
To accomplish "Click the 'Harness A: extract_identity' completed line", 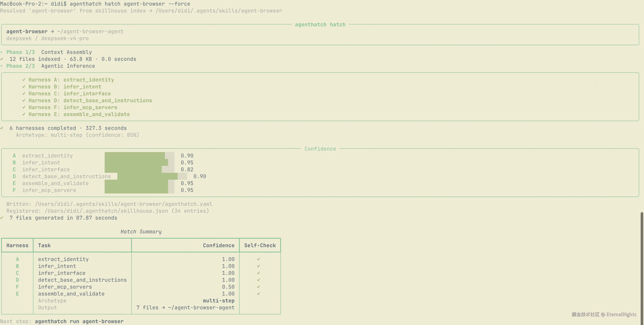I will click(71, 80).
